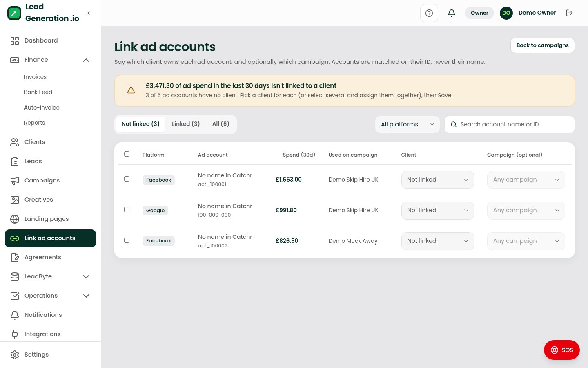Image resolution: width=588 pixels, height=368 pixels.
Task: Click the Agreements pen-document icon
Action: click(x=15, y=257)
